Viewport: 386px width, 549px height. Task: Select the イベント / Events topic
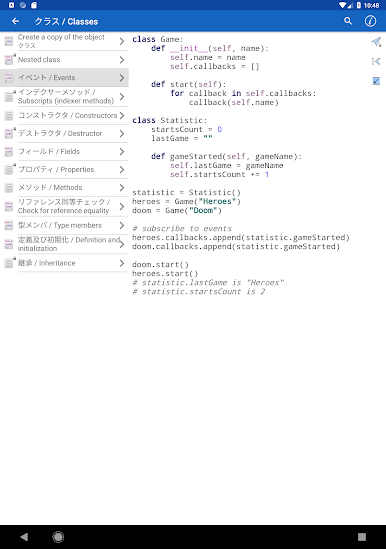coord(64,78)
